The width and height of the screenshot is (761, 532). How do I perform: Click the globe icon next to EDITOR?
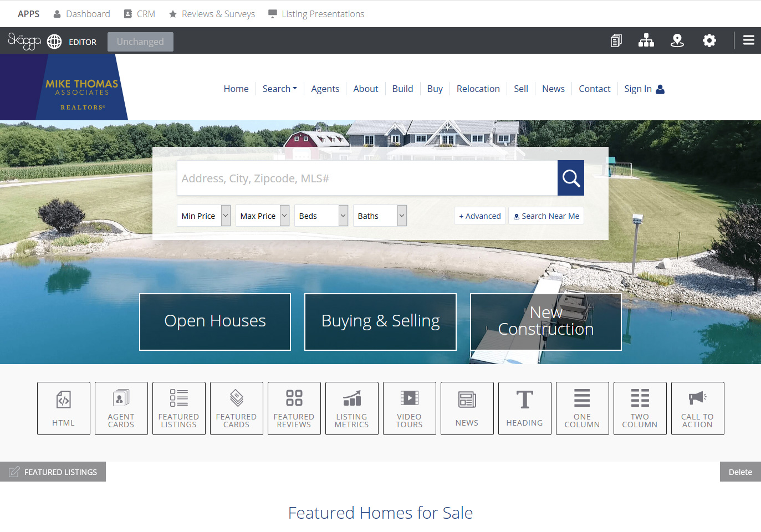pyautogui.click(x=54, y=42)
